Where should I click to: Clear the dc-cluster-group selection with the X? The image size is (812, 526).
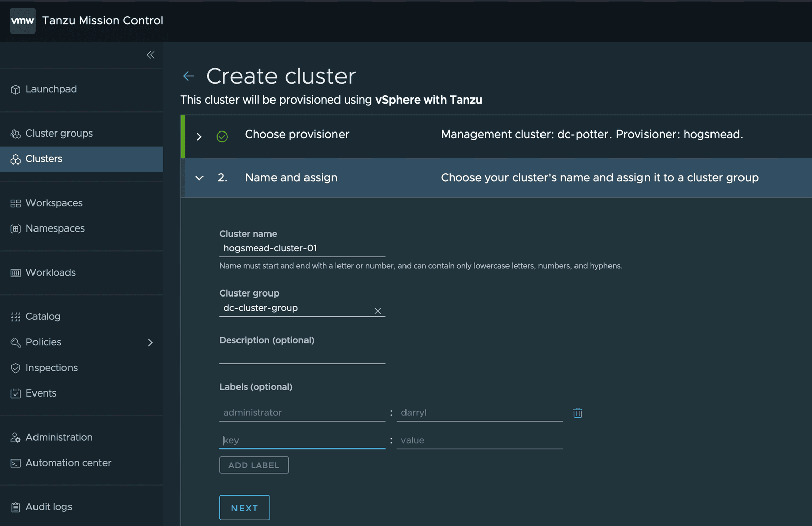pos(378,310)
